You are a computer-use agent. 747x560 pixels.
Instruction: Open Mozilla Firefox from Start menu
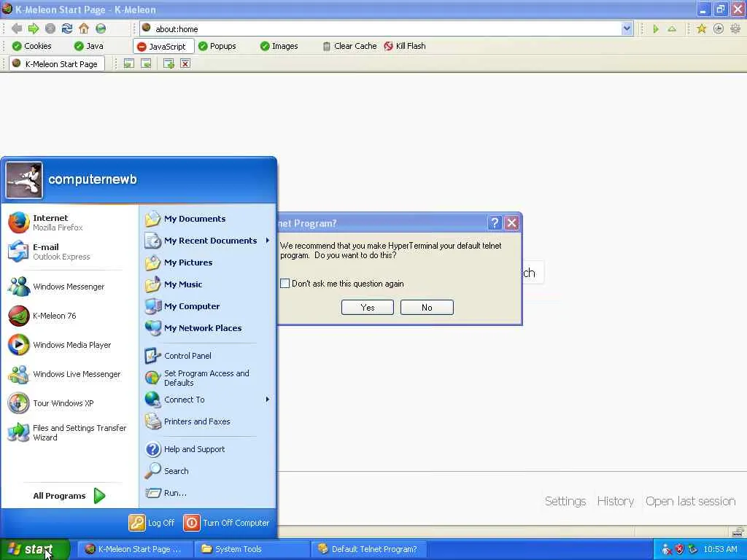pyautogui.click(x=69, y=222)
